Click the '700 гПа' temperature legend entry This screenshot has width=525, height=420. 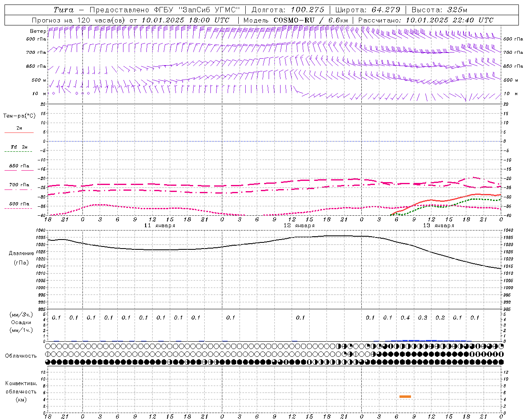(x=19, y=185)
